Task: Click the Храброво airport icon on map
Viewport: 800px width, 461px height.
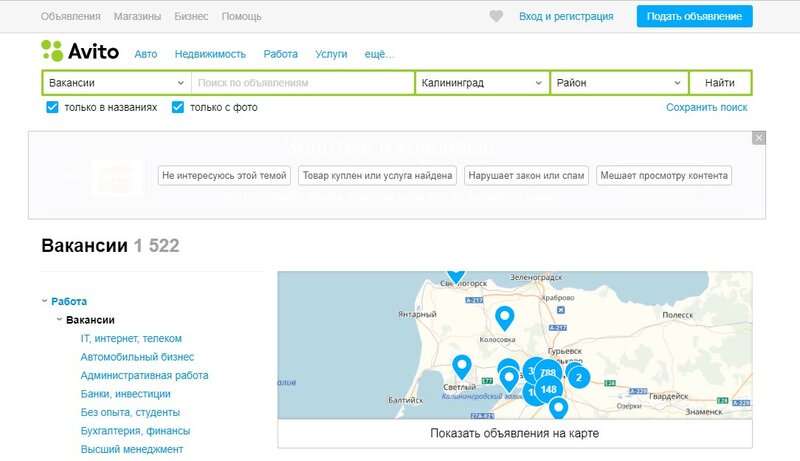Action: click(560, 310)
